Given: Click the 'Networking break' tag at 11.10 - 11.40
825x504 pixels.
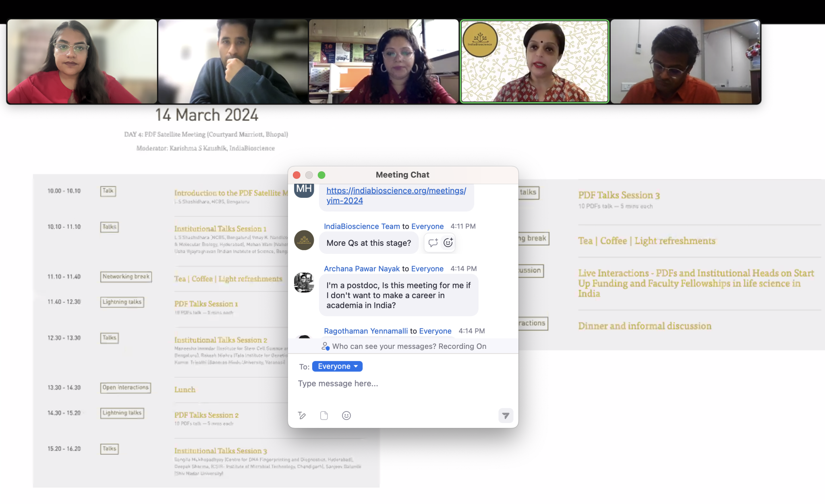Looking at the screenshot, I should tap(126, 277).
